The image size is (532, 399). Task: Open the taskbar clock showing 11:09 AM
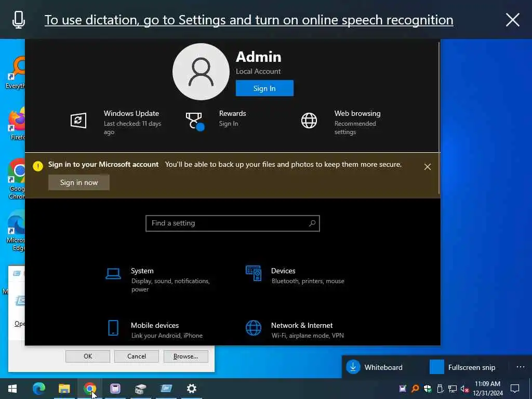(487, 389)
